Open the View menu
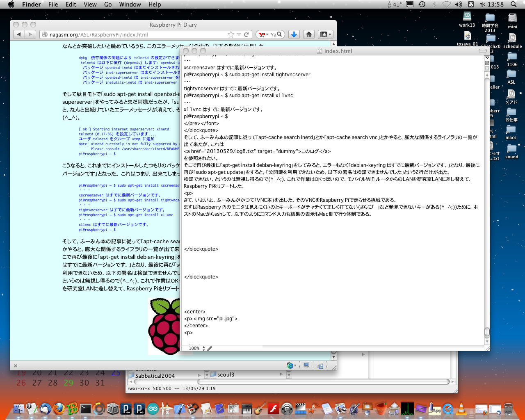The image size is (525, 420). [x=90, y=5]
